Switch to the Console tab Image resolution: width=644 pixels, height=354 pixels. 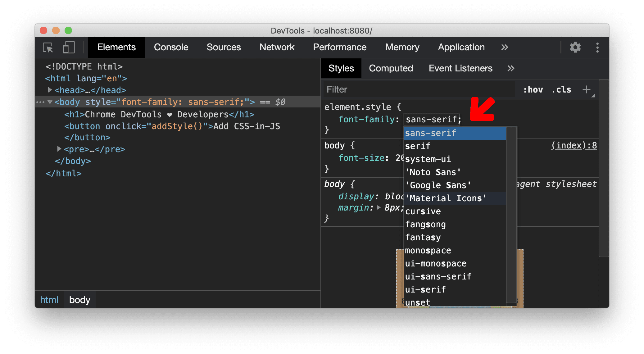pos(171,47)
